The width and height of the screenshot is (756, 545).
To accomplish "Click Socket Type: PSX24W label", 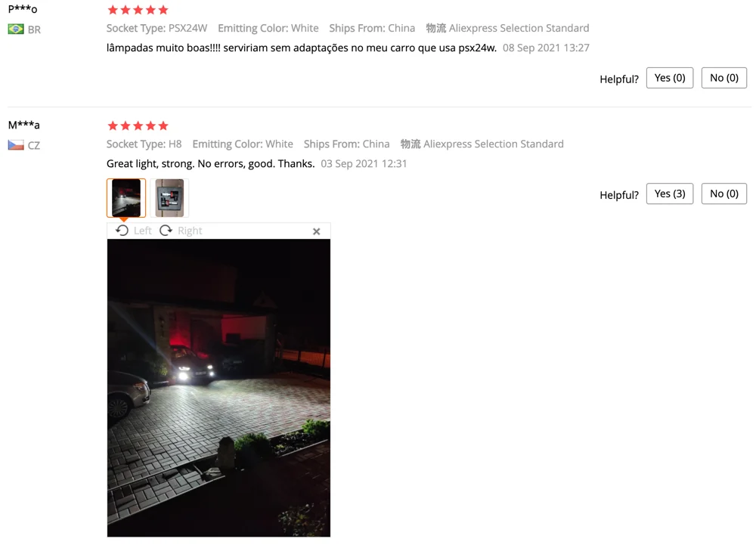I will [156, 29].
